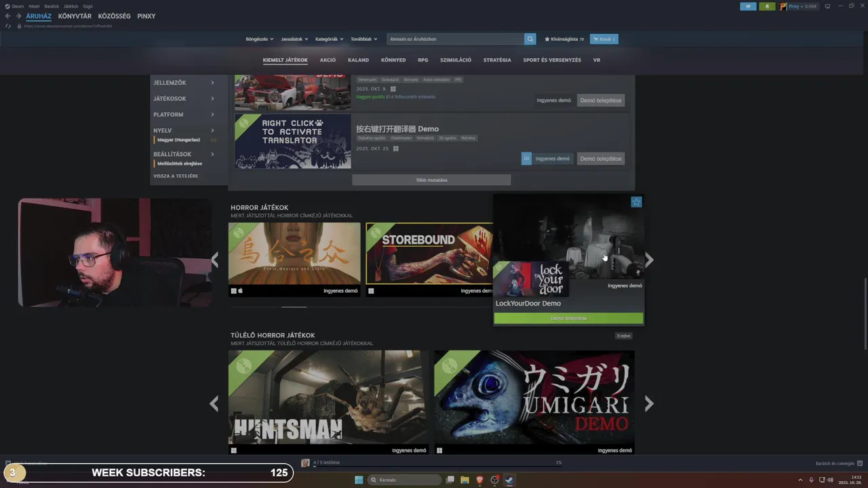868x488 pixels.
Task: Open the PINXY profile section
Action: pyautogui.click(x=146, y=16)
